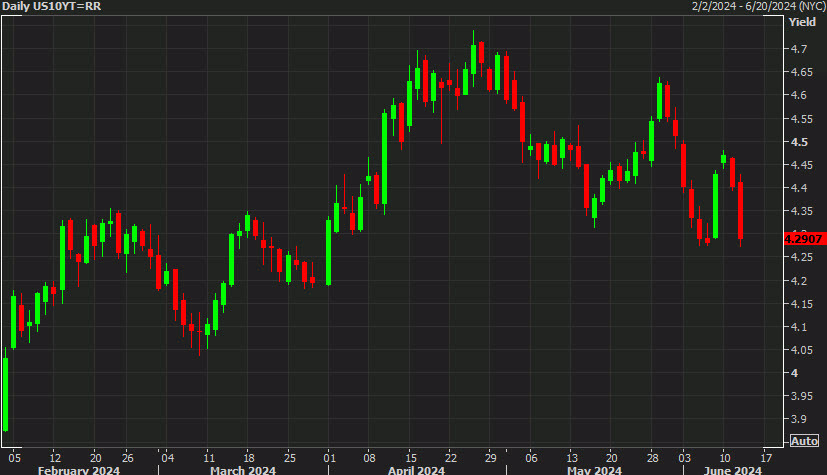Click the 22 date tick in April
Image resolution: width=827 pixels, height=475 pixels.
[450, 458]
